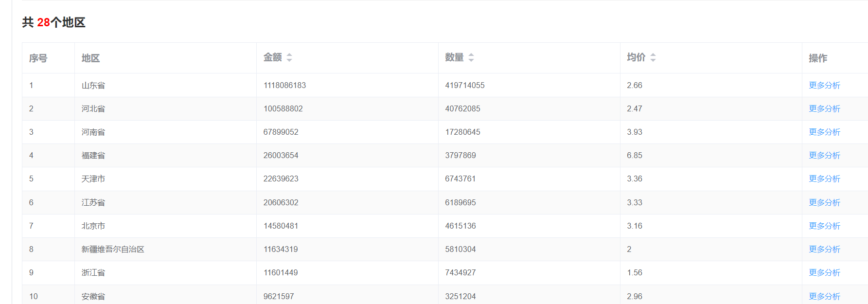Click the 数量 header label
The width and height of the screenshot is (868, 304).
click(455, 57)
